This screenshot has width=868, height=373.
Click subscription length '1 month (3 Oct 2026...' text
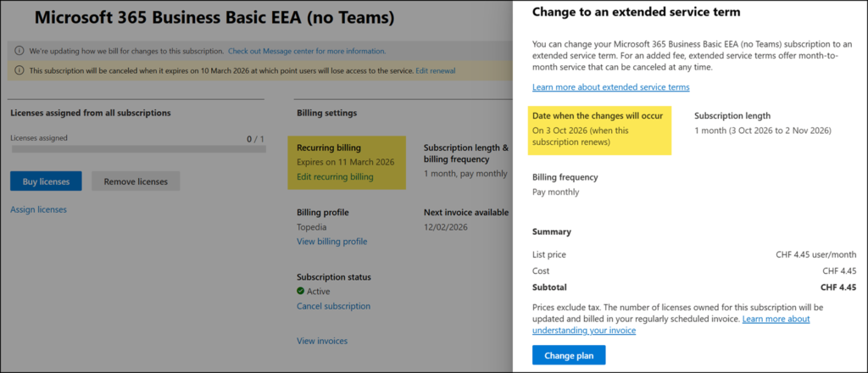763,131
